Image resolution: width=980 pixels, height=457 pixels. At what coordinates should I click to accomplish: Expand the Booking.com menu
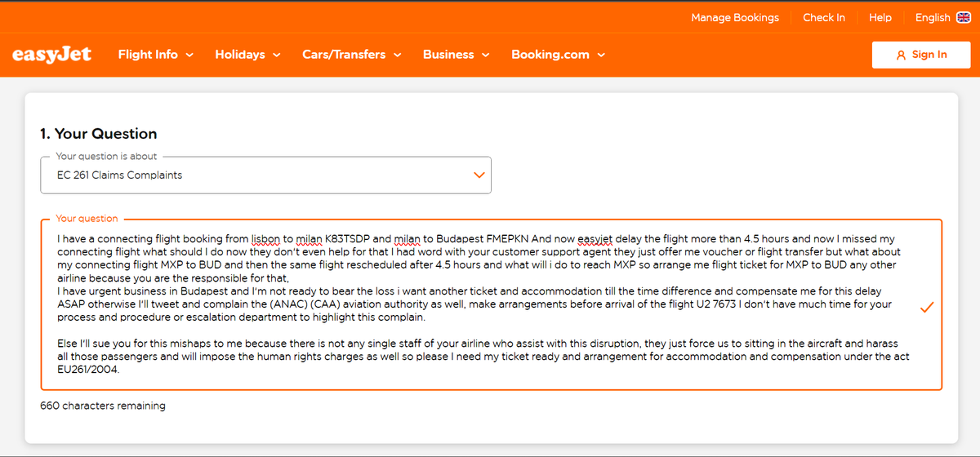pos(558,55)
